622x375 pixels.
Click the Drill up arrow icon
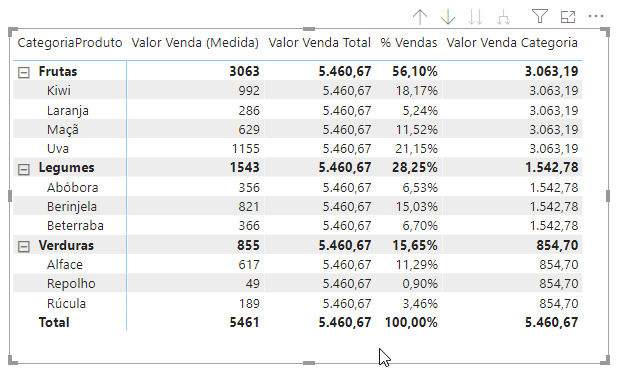point(420,17)
